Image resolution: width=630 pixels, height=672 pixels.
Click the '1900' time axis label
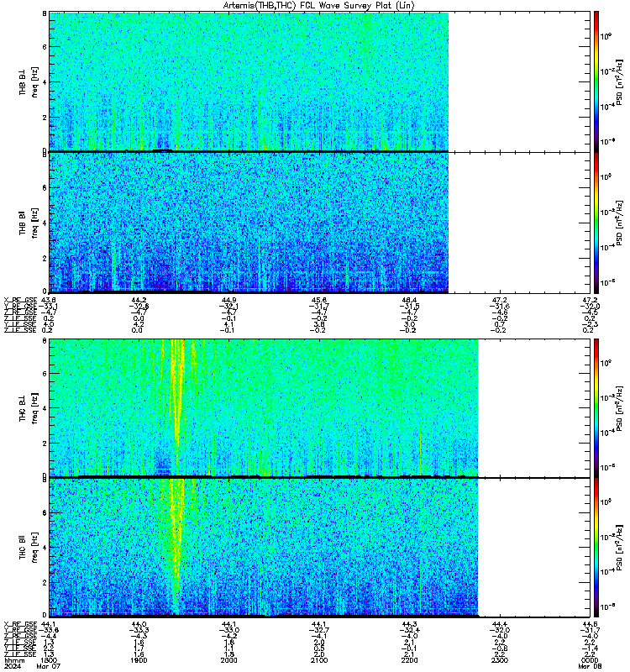pyautogui.click(x=139, y=660)
